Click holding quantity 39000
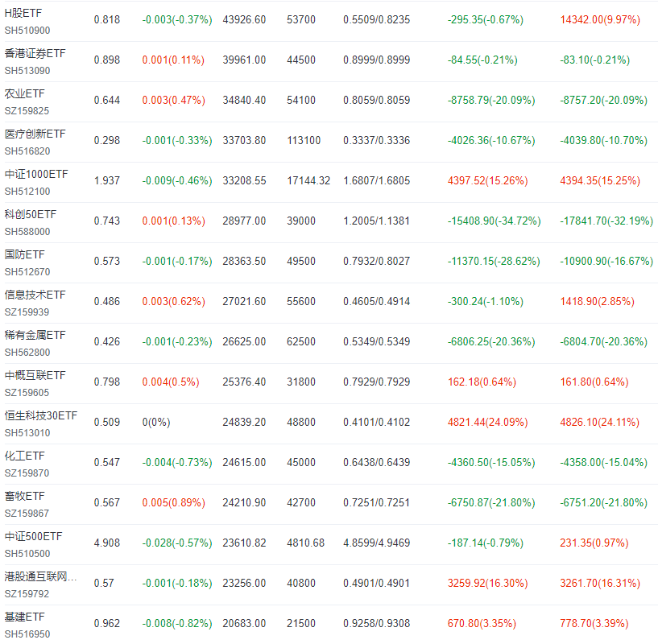658x644 pixels. coord(301,221)
